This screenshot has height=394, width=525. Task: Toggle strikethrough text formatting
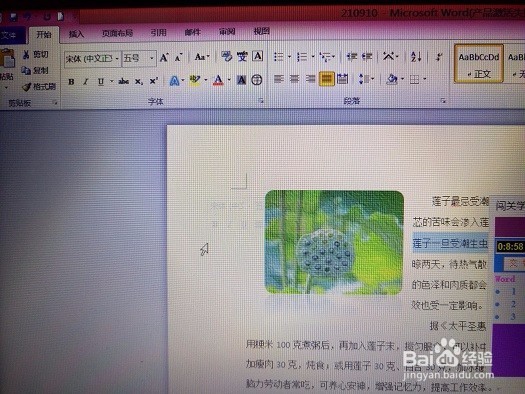(x=124, y=81)
